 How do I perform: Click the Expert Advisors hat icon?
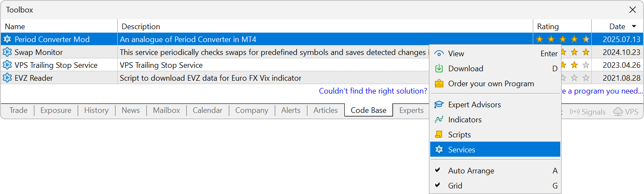[x=439, y=105]
